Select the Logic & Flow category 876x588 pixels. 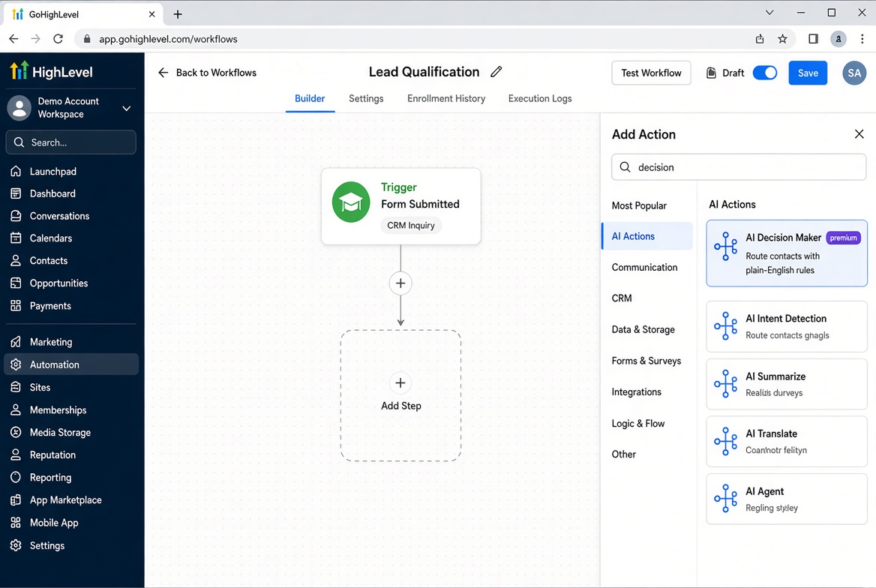(638, 424)
